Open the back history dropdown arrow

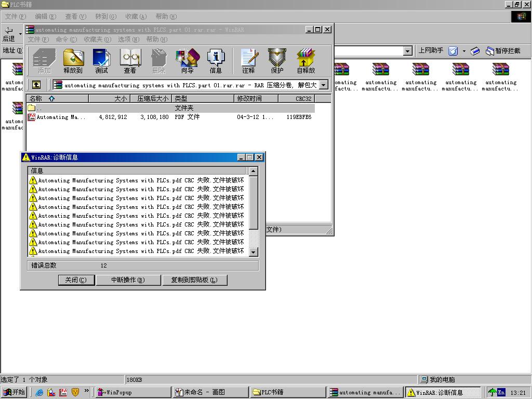coord(20,34)
